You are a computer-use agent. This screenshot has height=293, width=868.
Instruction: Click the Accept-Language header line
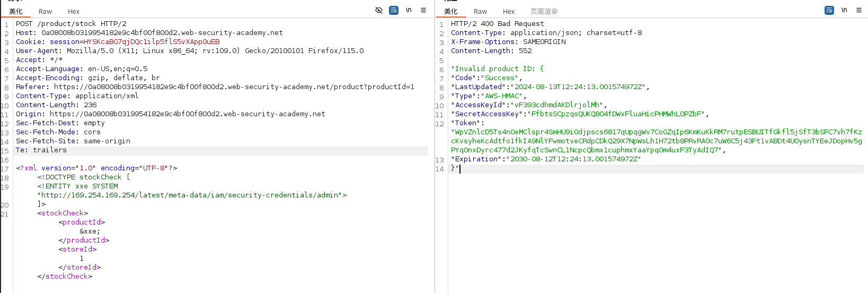82,68
